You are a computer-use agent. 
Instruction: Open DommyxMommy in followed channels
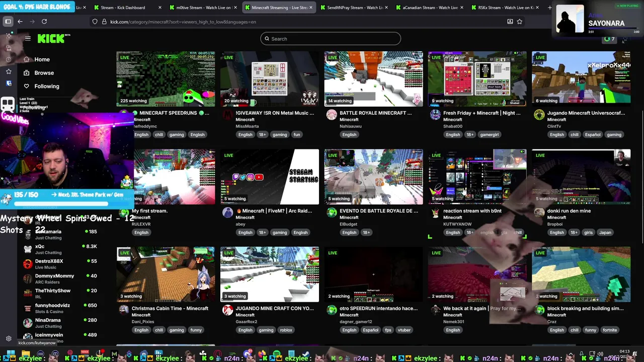(x=60, y=279)
